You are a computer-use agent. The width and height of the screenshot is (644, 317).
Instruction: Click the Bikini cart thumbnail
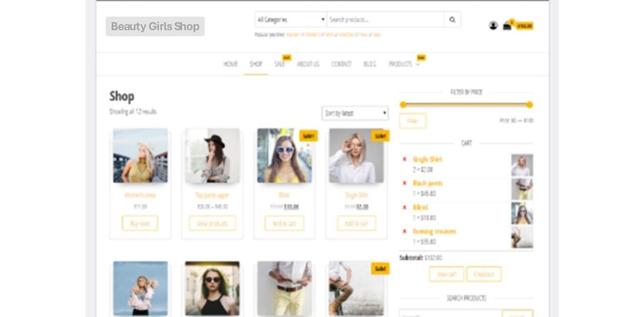[x=522, y=213]
